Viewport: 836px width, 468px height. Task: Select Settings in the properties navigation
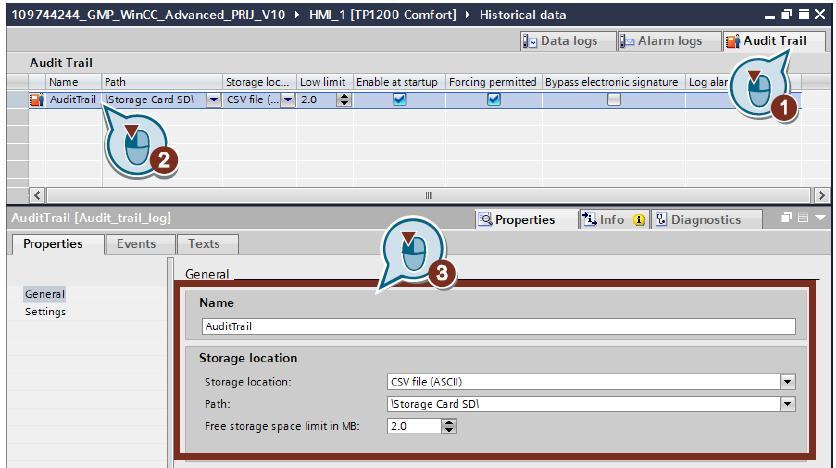point(45,312)
